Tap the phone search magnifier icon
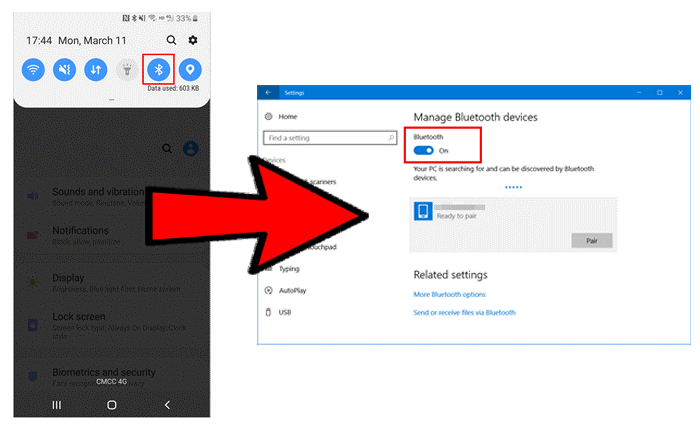Image resolution: width=700 pixels, height=428 pixels. point(171,40)
